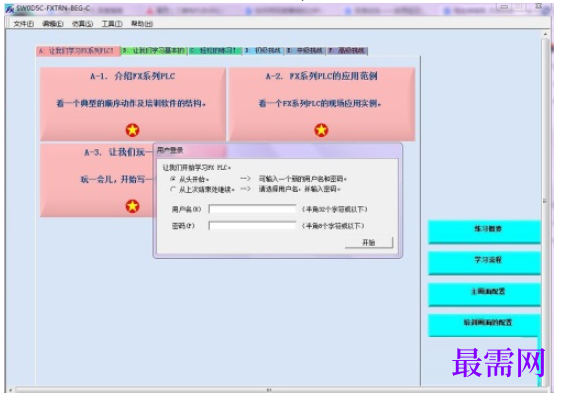Open the 主画面配置 cyan button
564x394 pixels.
tap(484, 294)
